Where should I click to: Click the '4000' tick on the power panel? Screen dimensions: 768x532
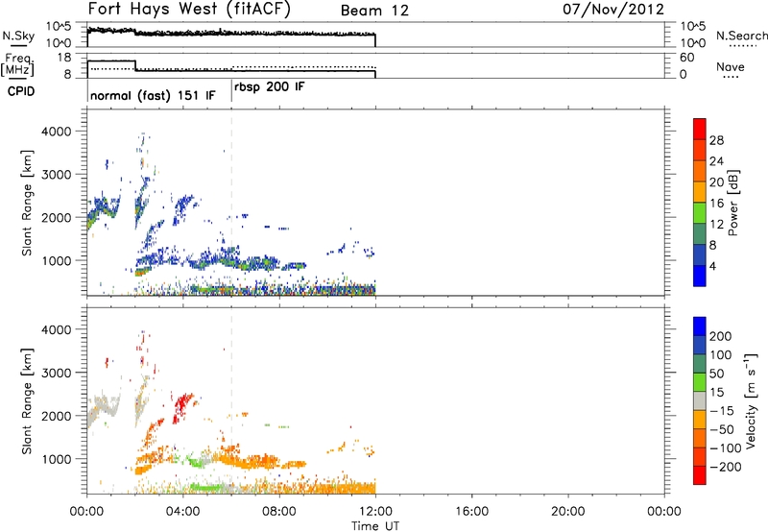point(56,132)
